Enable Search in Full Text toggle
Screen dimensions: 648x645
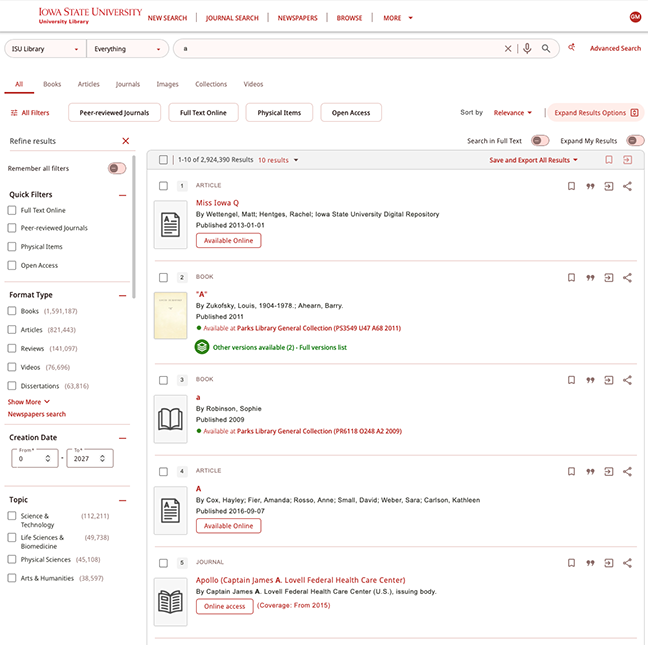pyautogui.click(x=540, y=140)
